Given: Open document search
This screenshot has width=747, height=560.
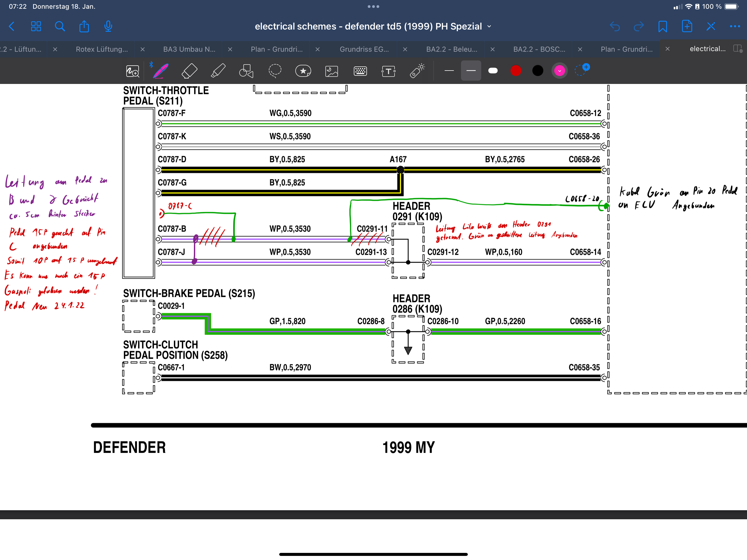Looking at the screenshot, I should 60,26.
